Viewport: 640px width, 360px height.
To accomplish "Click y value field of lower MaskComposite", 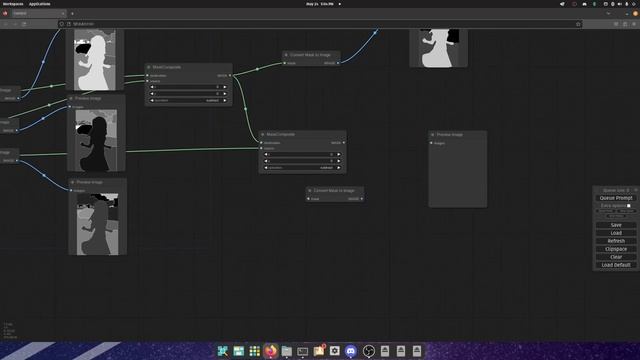I will [302, 161].
